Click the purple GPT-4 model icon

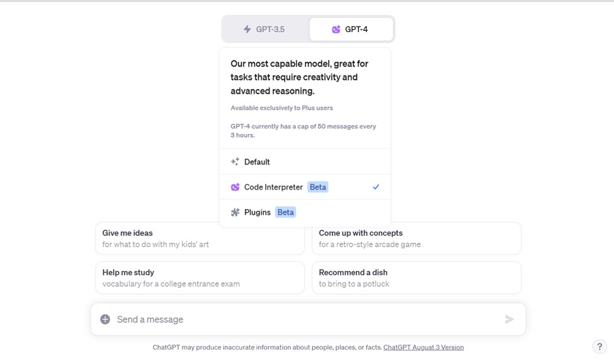(336, 29)
